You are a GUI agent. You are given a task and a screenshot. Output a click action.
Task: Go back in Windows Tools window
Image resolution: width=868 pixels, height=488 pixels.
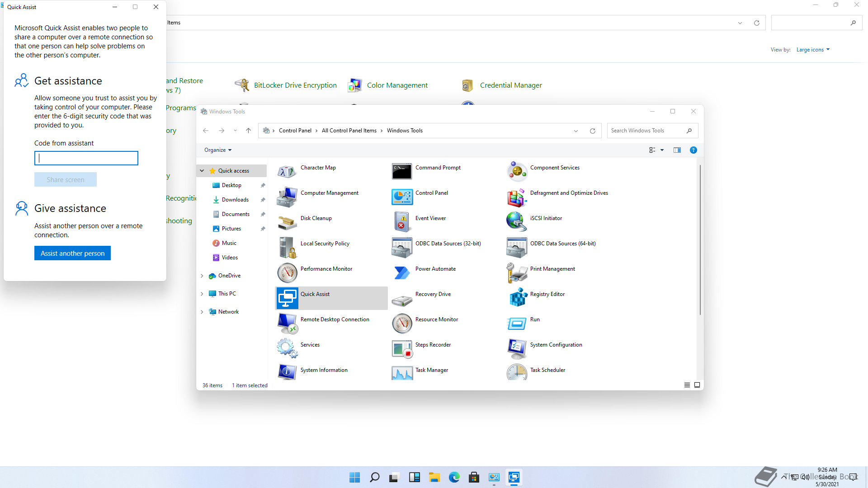(x=206, y=131)
